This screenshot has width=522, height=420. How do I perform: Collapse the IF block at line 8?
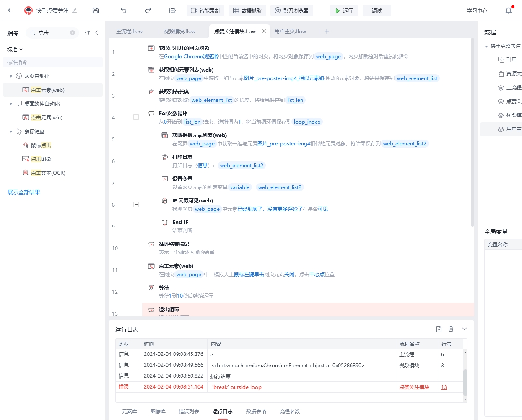click(x=136, y=205)
